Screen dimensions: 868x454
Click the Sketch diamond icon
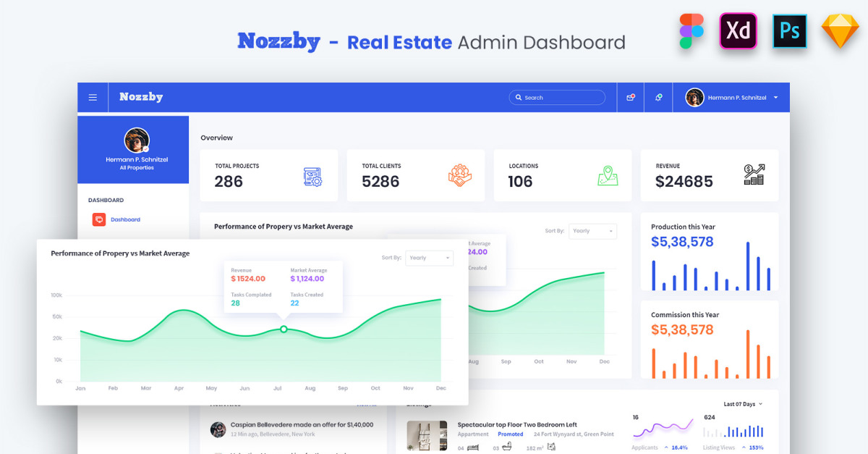tap(840, 32)
